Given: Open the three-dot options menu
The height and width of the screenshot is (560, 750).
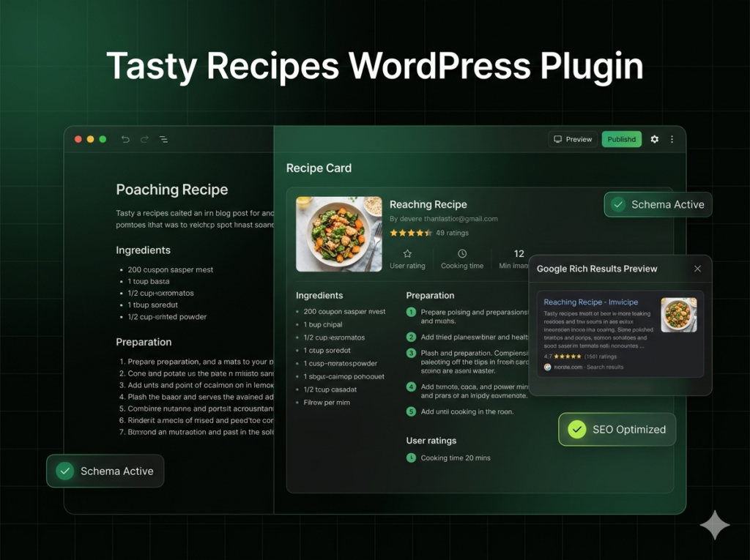Looking at the screenshot, I should tap(672, 139).
